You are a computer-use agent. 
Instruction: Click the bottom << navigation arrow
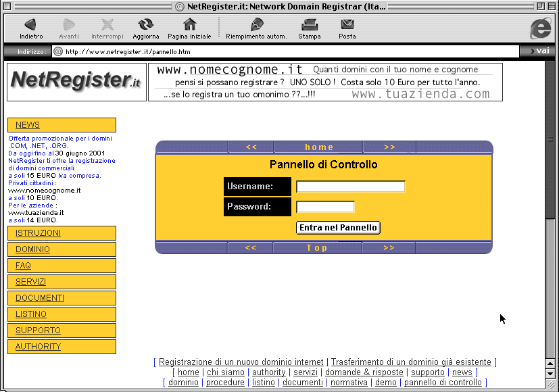[x=250, y=247]
